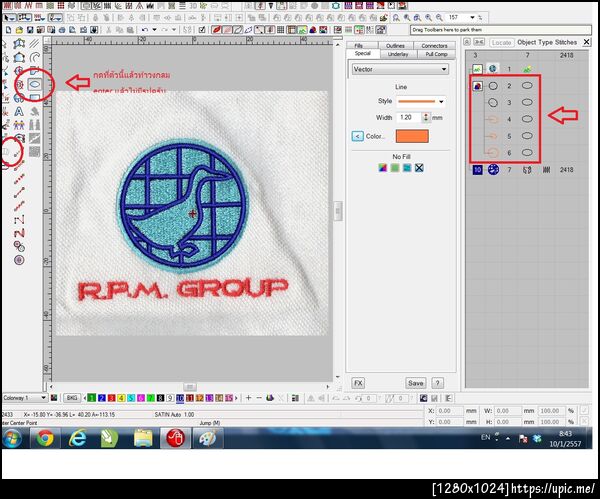This screenshot has width=600, height=499.
Task: Click the colorway palette icon beside dropdown
Action: click(54, 398)
